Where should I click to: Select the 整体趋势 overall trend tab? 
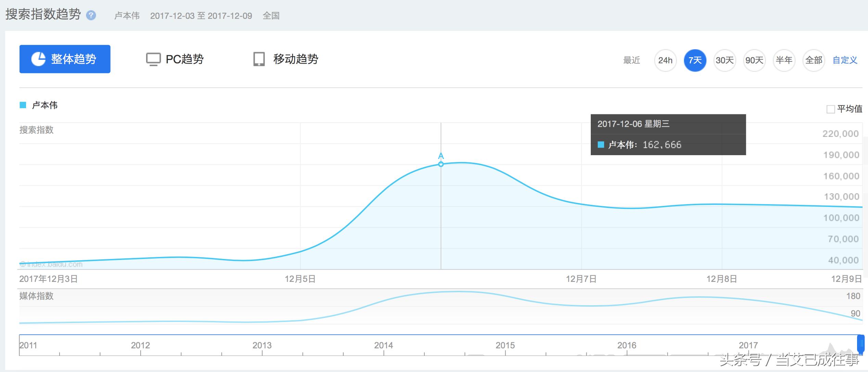click(65, 59)
